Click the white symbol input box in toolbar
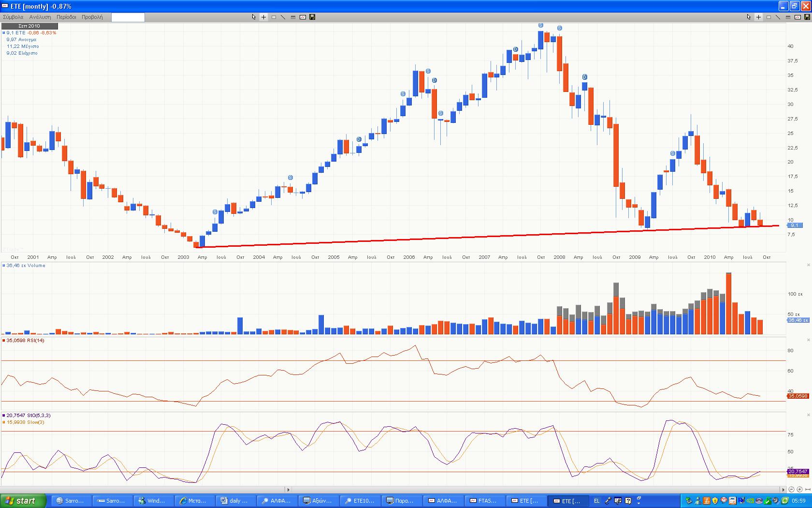This screenshot has height=508, width=812. coord(128,17)
